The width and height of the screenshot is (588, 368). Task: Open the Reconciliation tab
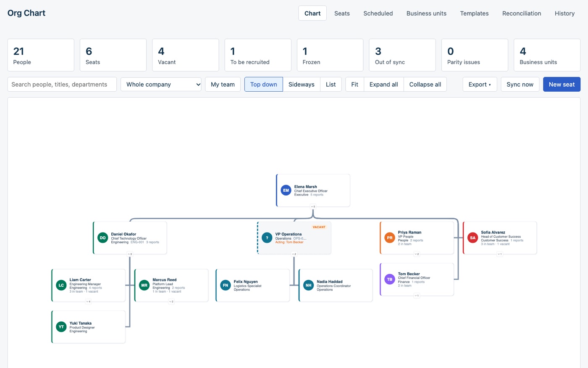pos(522,13)
